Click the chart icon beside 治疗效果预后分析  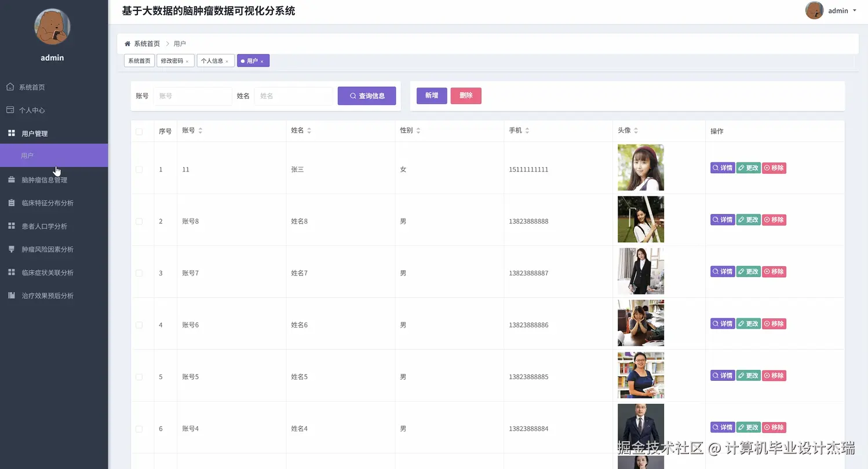click(x=12, y=296)
